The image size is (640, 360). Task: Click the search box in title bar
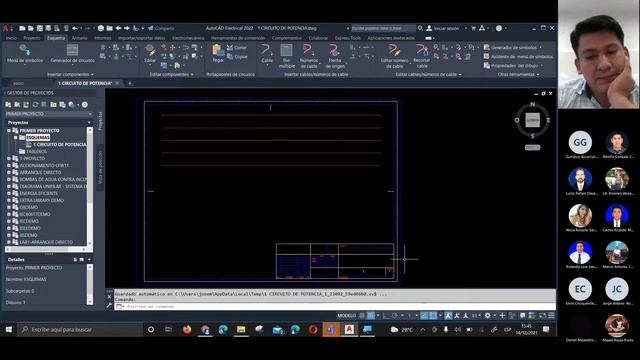pos(383,28)
